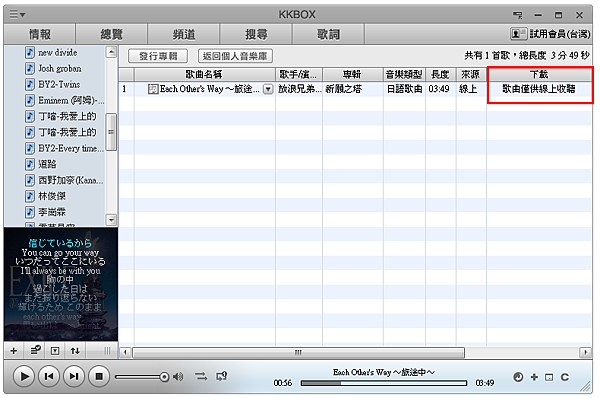Click the 新麗之塔 album cell
The width and height of the screenshot is (600, 398).
(x=353, y=90)
